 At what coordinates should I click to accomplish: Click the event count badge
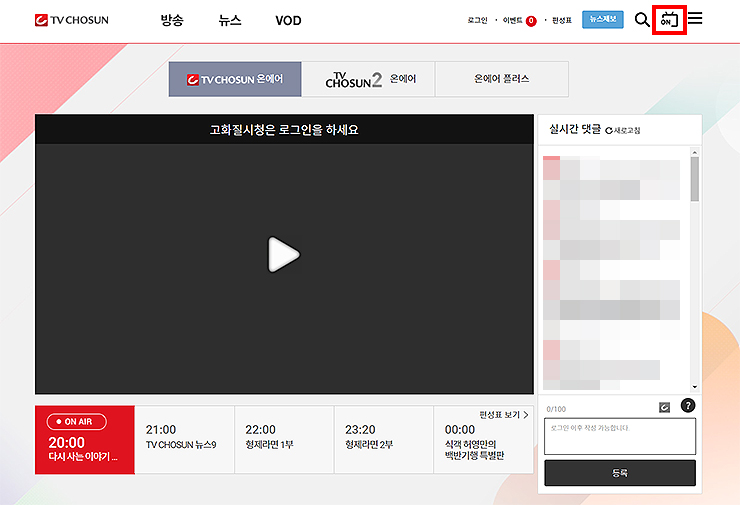point(531,21)
